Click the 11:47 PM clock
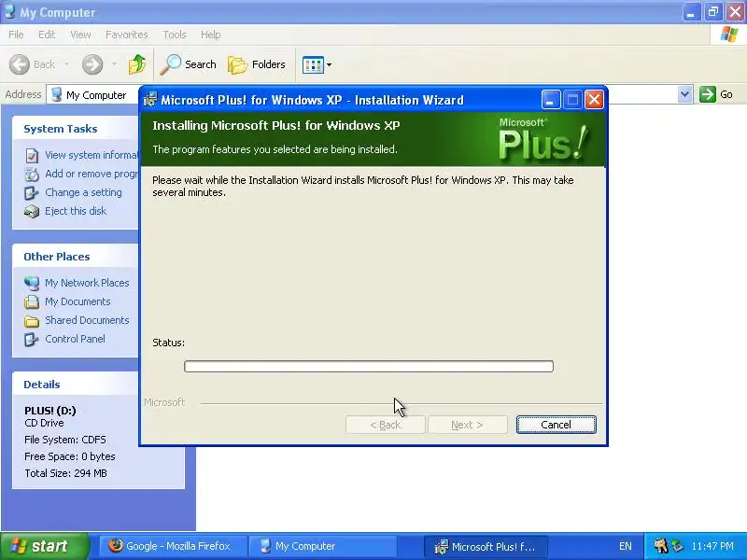 pos(712,546)
